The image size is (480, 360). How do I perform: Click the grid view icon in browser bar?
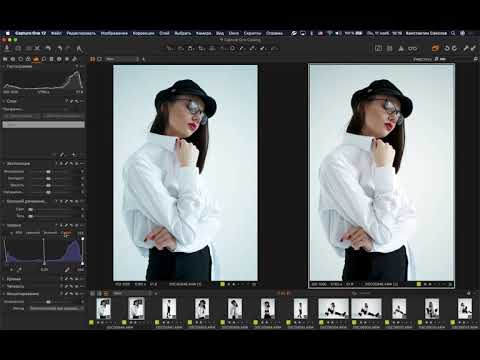[x=93, y=293]
